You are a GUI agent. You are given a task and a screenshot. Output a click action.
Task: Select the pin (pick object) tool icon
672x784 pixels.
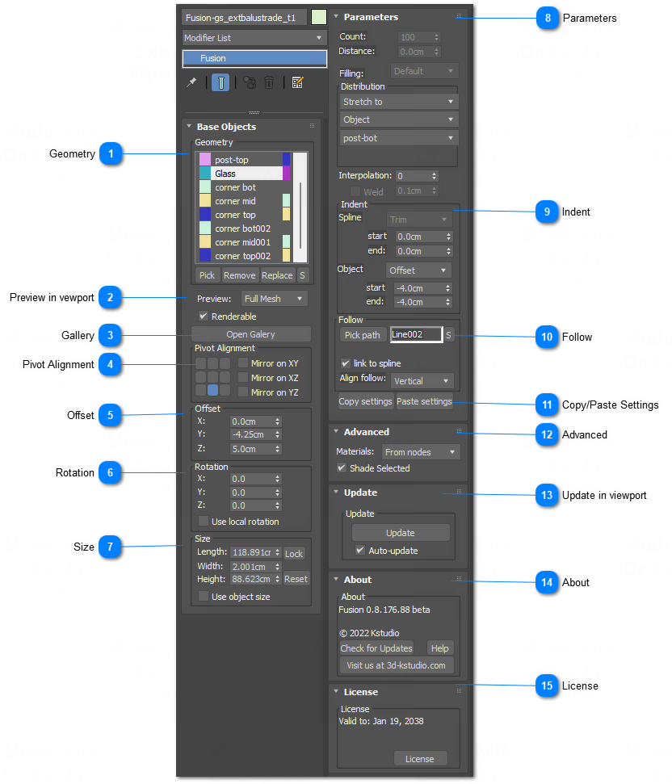point(191,83)
